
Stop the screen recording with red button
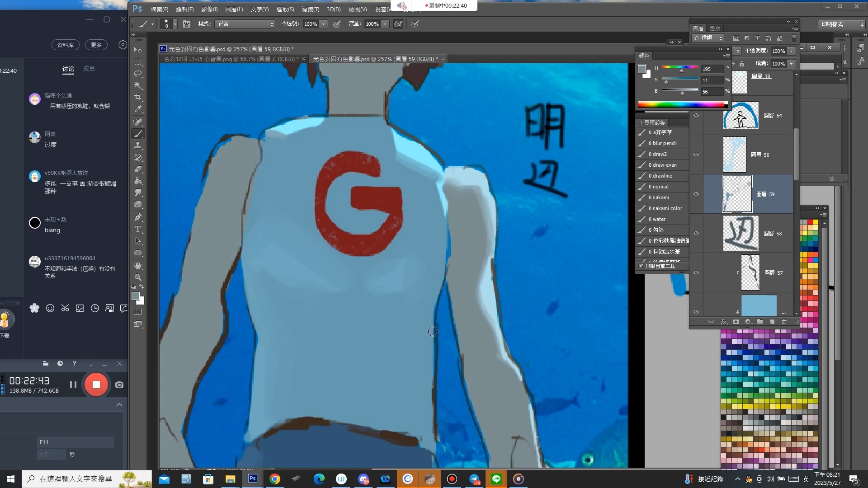point(96,385)
